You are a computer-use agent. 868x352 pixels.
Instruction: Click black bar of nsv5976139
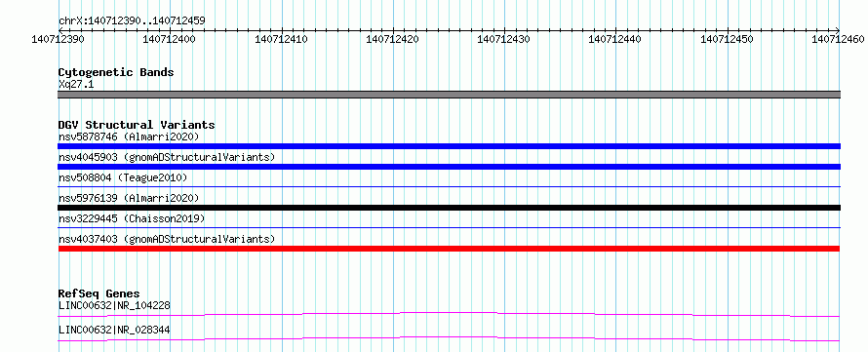point(449,208)
